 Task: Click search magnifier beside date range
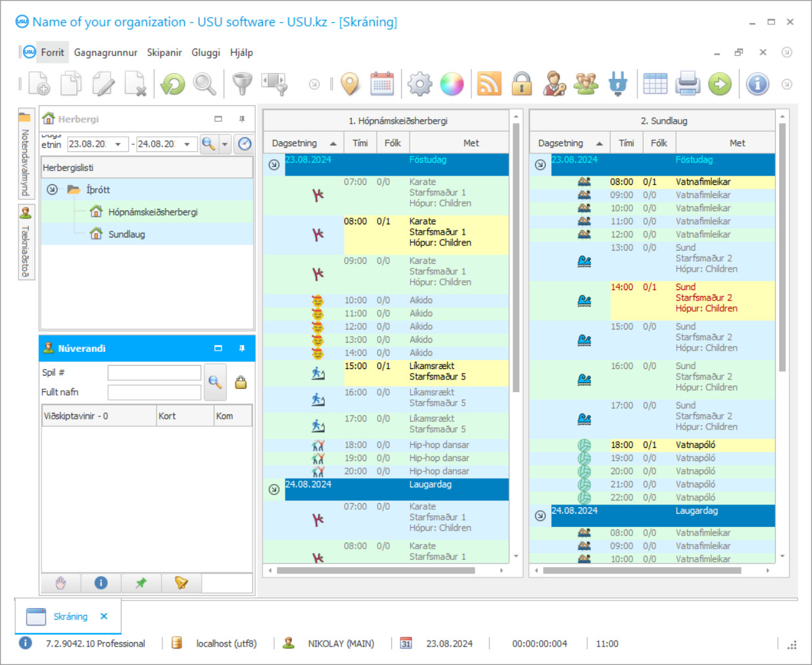tap(208, 144)
